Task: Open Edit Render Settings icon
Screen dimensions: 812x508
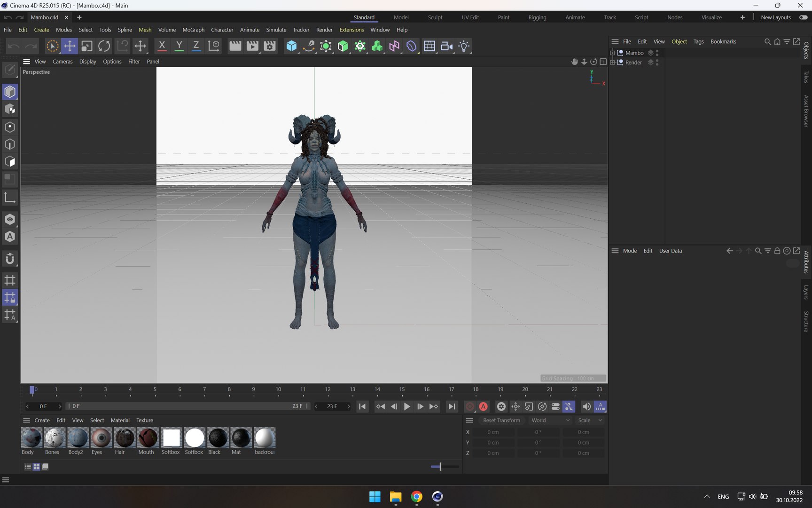Action: [270, 46]
